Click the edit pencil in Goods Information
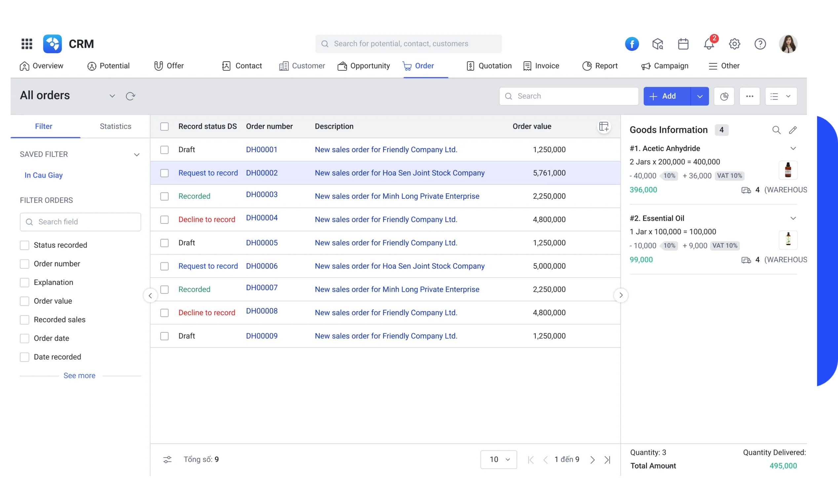 (x=793, y=130)
